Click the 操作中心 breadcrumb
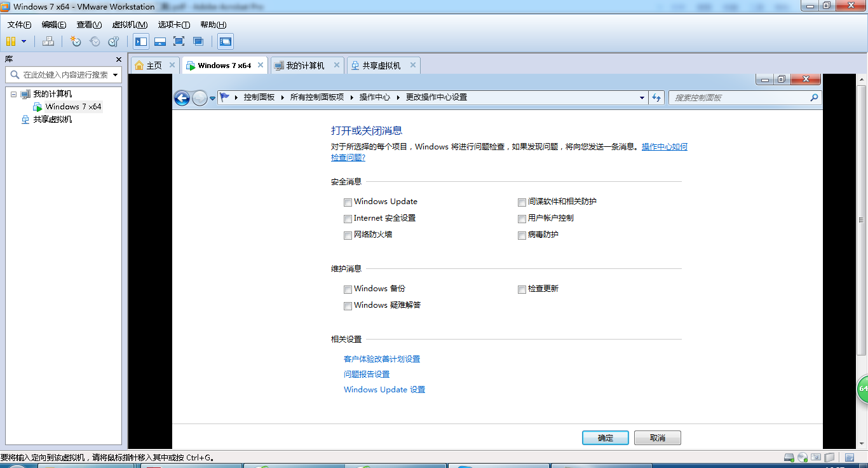Image resolution: width=868 pixels, height=468 pixels. click(375, 97)
